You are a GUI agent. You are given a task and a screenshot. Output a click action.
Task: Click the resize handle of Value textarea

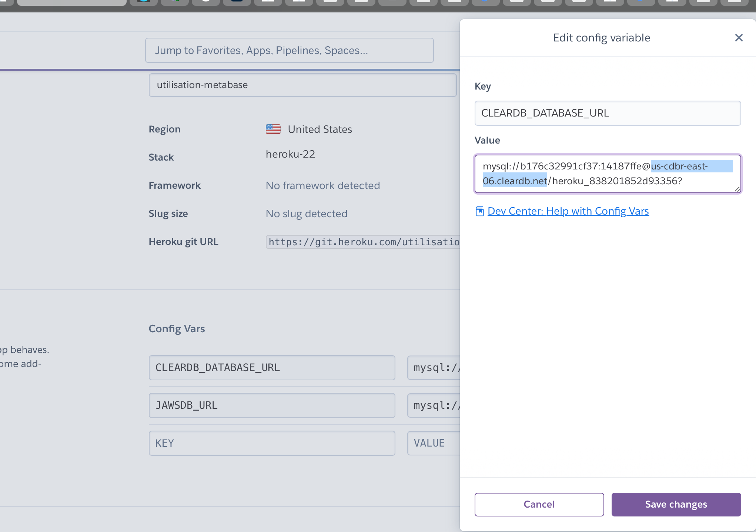[737, 189]
